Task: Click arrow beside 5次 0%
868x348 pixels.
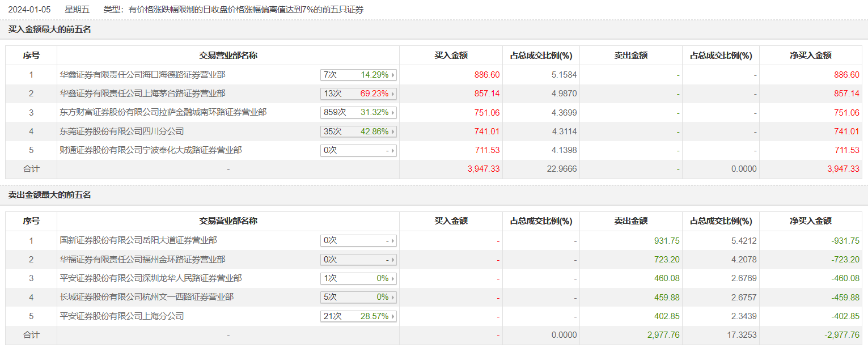Action: (x=393, y=297)
